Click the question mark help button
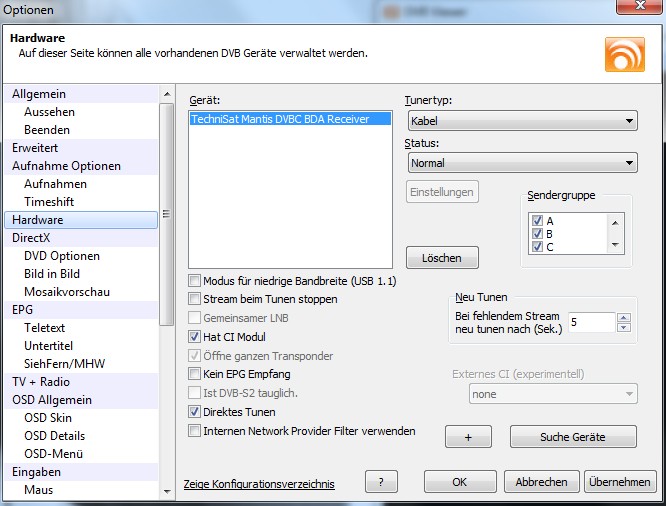666x506 pixels. [x=381, y=482]
